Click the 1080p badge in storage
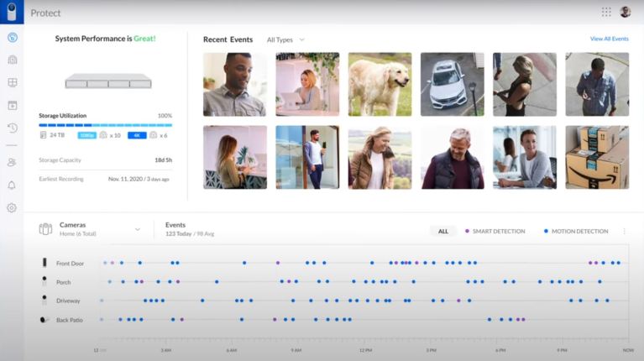Image resolution: width=644 pixels, height=361 pixels. pos(86,135)
